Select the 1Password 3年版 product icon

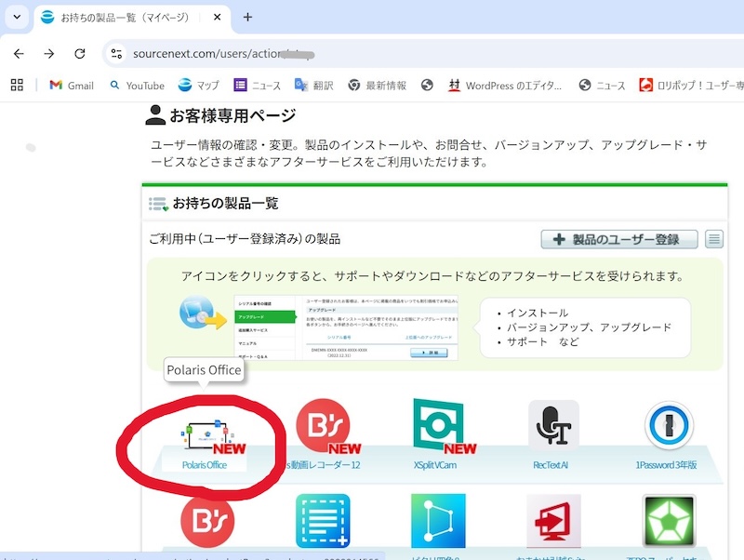(669, 426)
